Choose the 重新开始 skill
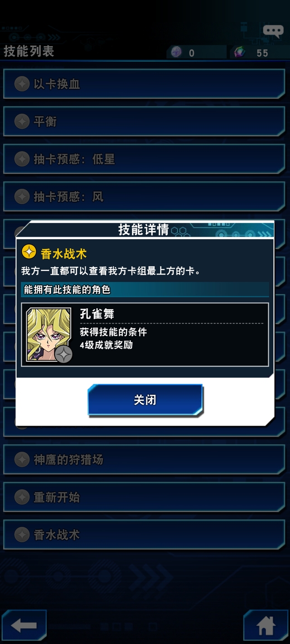 (144, 497)
